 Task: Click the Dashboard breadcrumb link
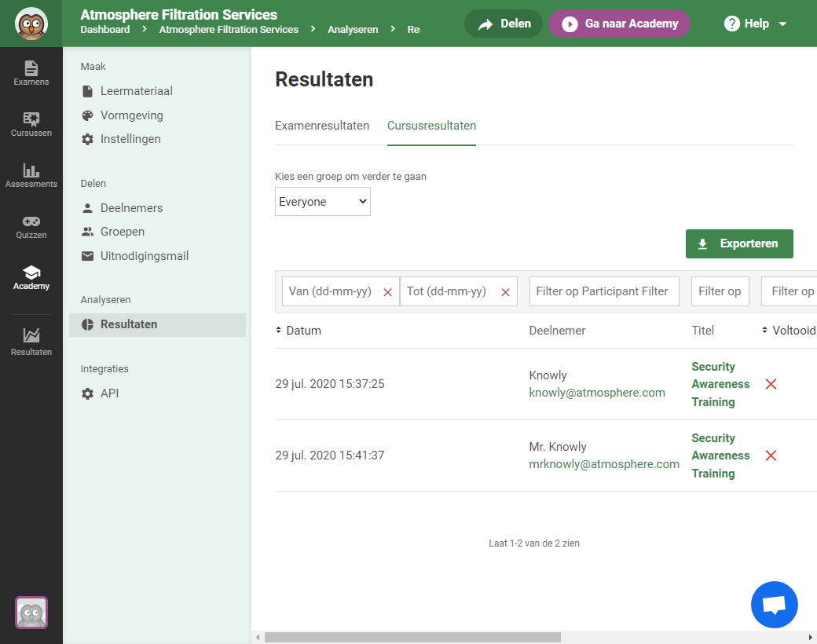(104, 30)
